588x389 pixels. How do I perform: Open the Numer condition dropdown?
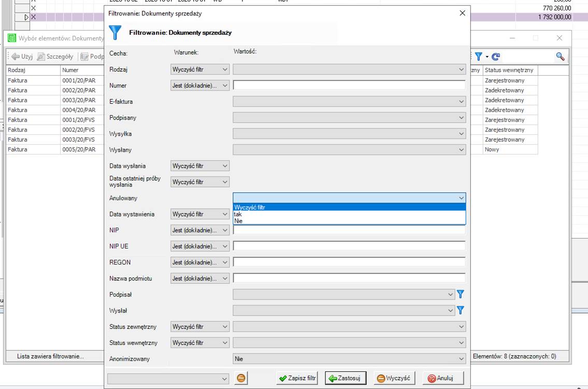pos(200,86)
